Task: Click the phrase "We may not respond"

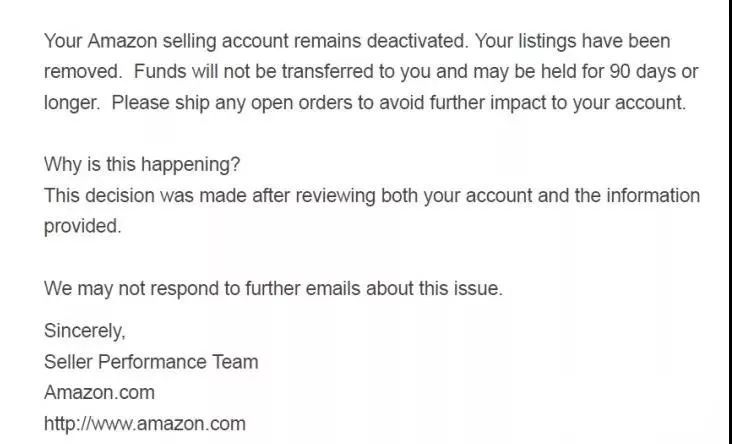Action: click(126, 289)
